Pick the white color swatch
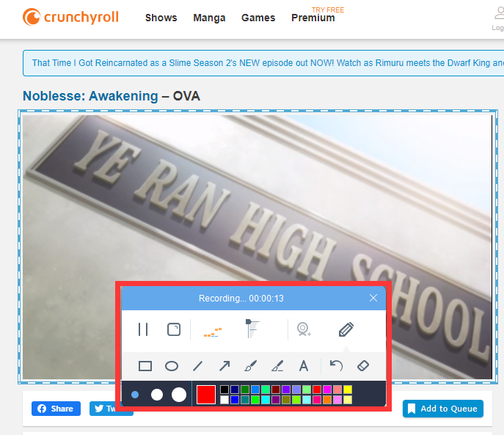This screenshot has height=435, width=504. click(x=224, y=400)
